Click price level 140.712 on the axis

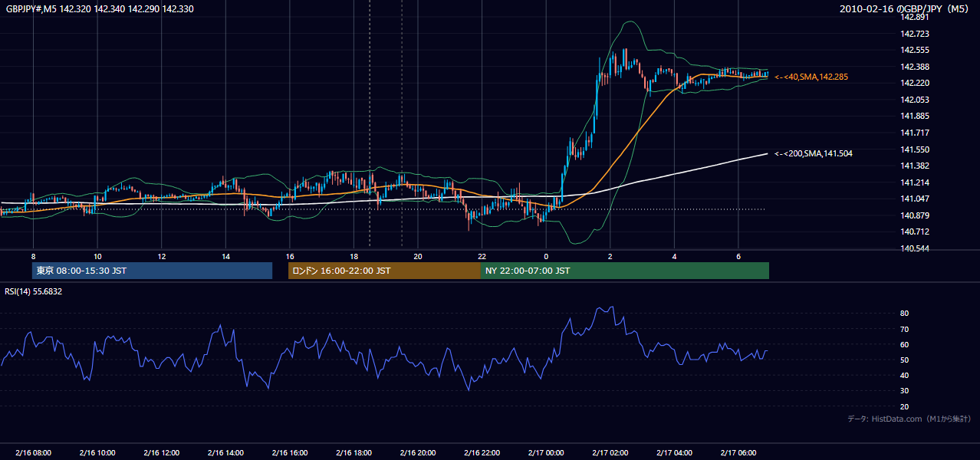[x=914, y=232]
